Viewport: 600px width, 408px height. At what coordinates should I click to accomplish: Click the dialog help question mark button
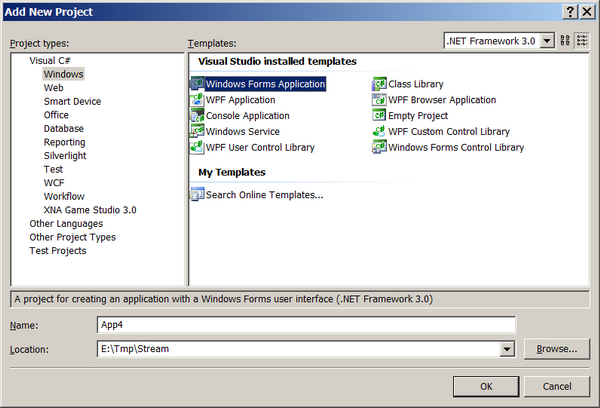pos(570,12)
